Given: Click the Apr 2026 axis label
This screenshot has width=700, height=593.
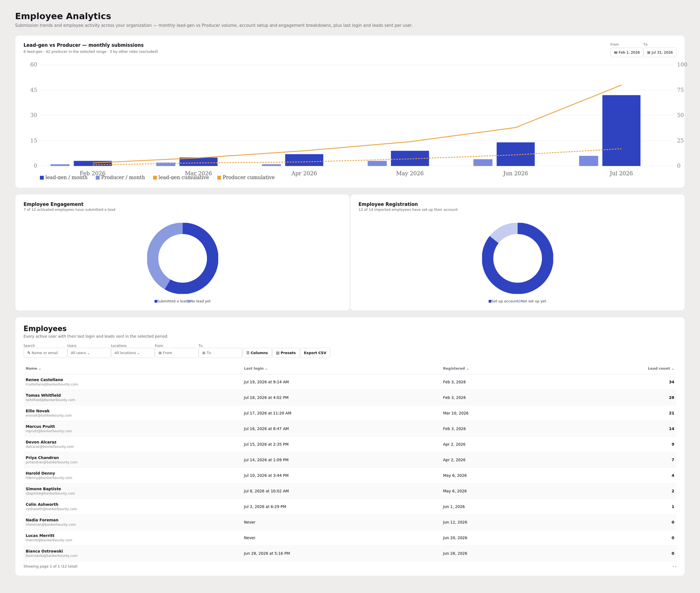Looking at the screenshot, I should [x=304, y=174].
